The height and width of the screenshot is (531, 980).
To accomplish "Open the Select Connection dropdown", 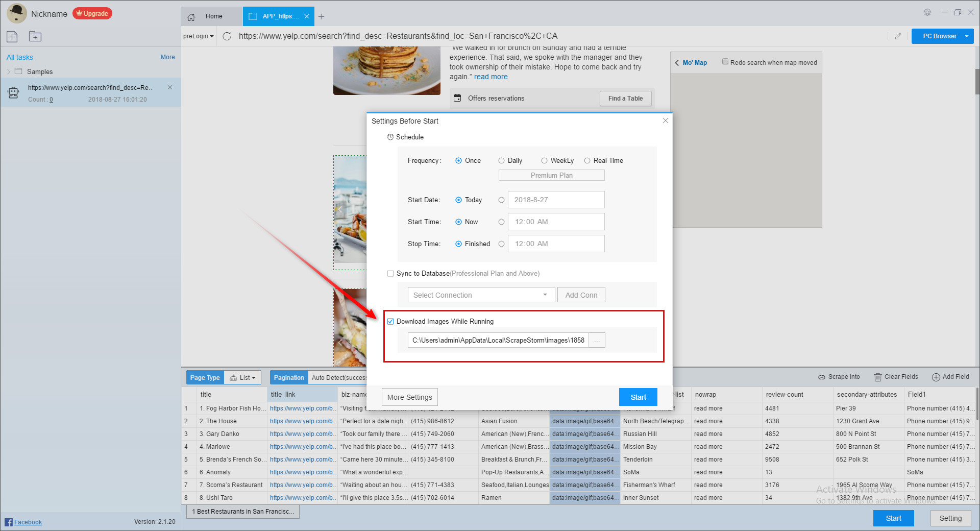I will [481, 295].
